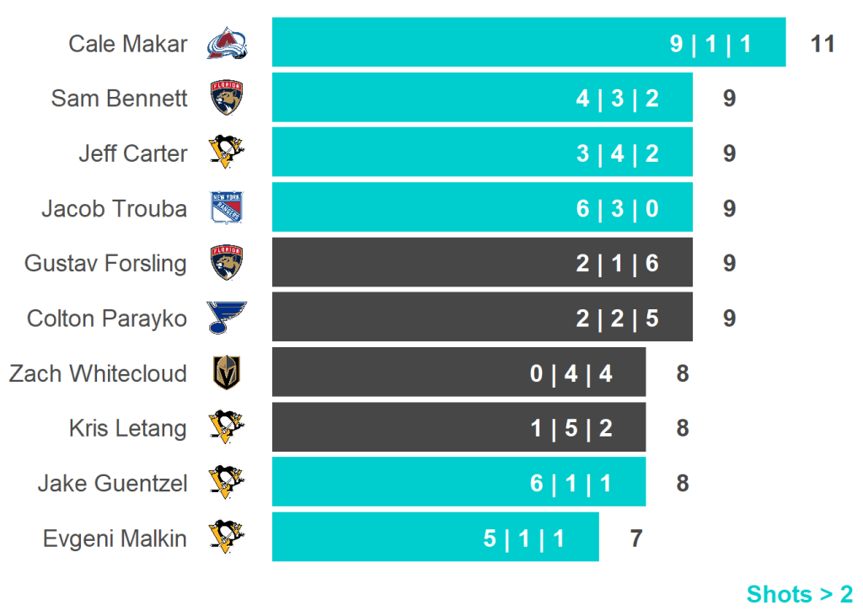Click the Zach Whitecloud name label
Screen dimensions: 863x616
(99, 372)
